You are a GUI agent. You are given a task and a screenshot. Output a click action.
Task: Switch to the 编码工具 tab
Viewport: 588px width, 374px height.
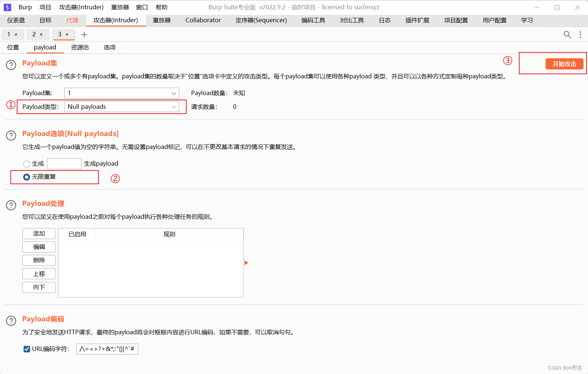(x=313, y=20)
